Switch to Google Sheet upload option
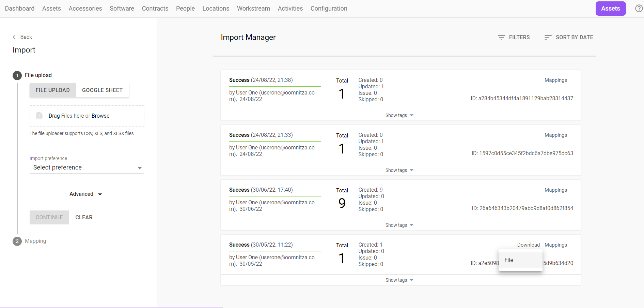The width and height of the screenshot is (644, 308). click(x=102, y=90)
